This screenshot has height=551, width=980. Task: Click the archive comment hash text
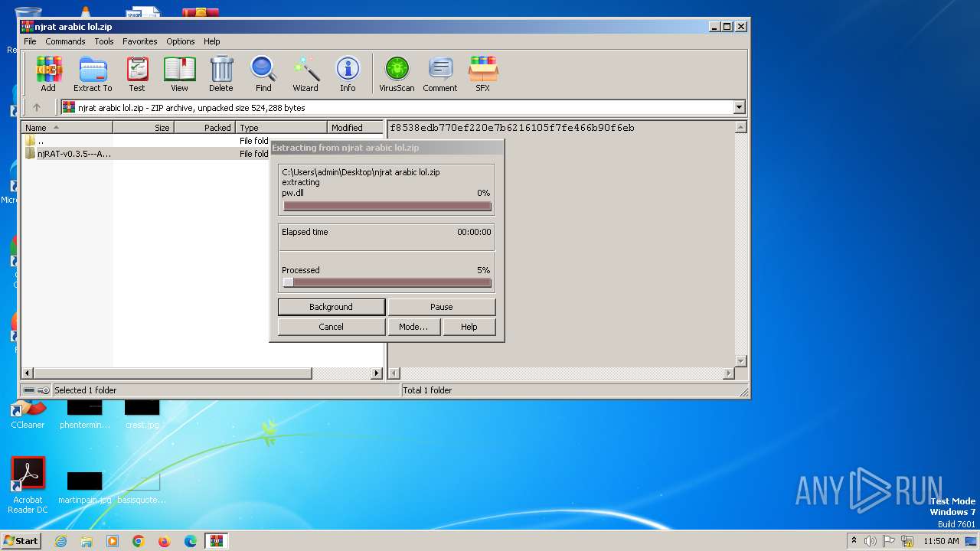coord(511,128)
